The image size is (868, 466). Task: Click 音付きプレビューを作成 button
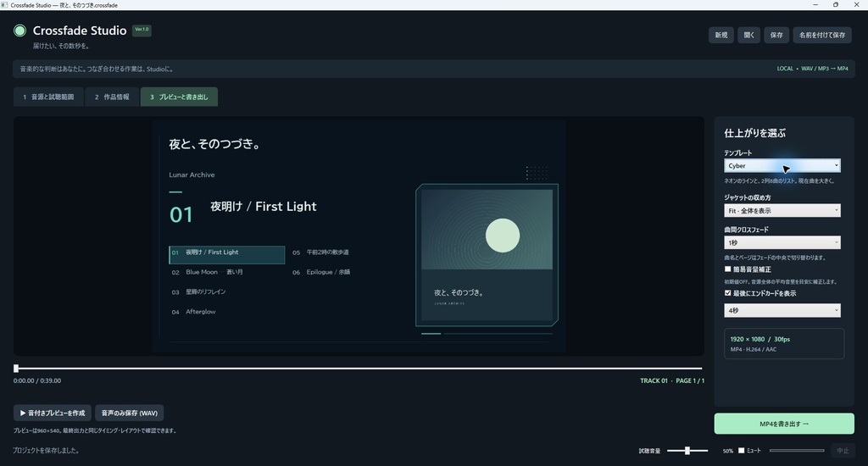pyautogui.click(x=53, y=413)
